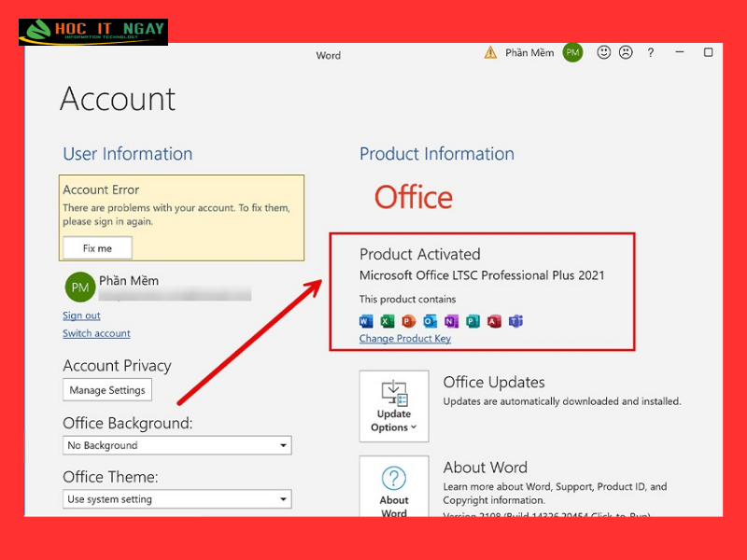
Task: Click the Product Information heading
Action: point(437,154)
